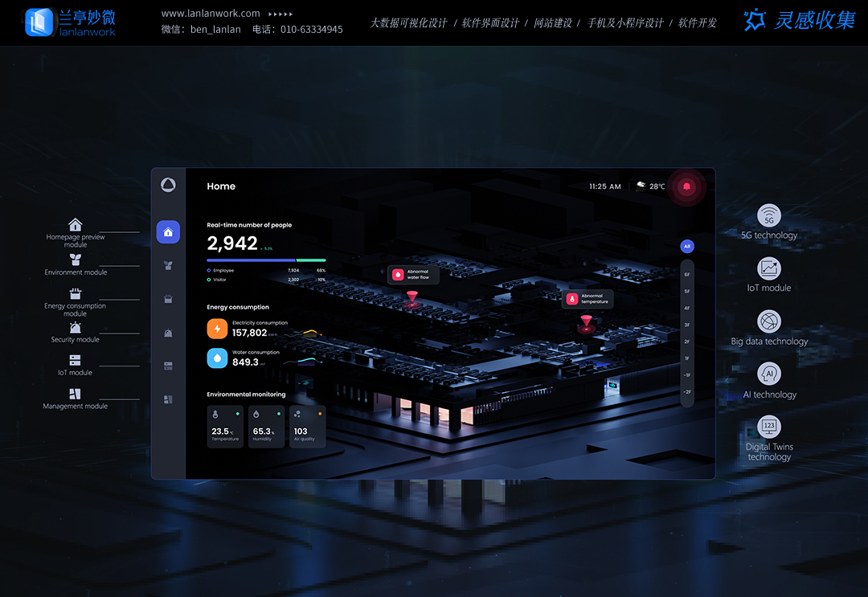Viewport: 868px width, 597px height.
Task: Open the Home module in the sidebar
Action: pos(168,232)
